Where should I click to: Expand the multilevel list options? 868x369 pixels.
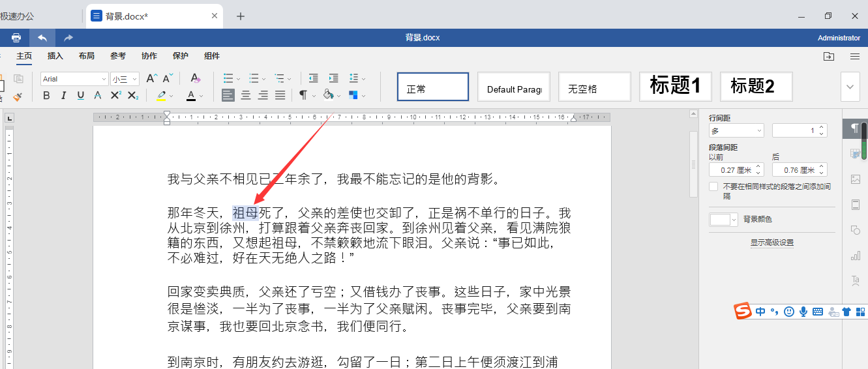290,79
